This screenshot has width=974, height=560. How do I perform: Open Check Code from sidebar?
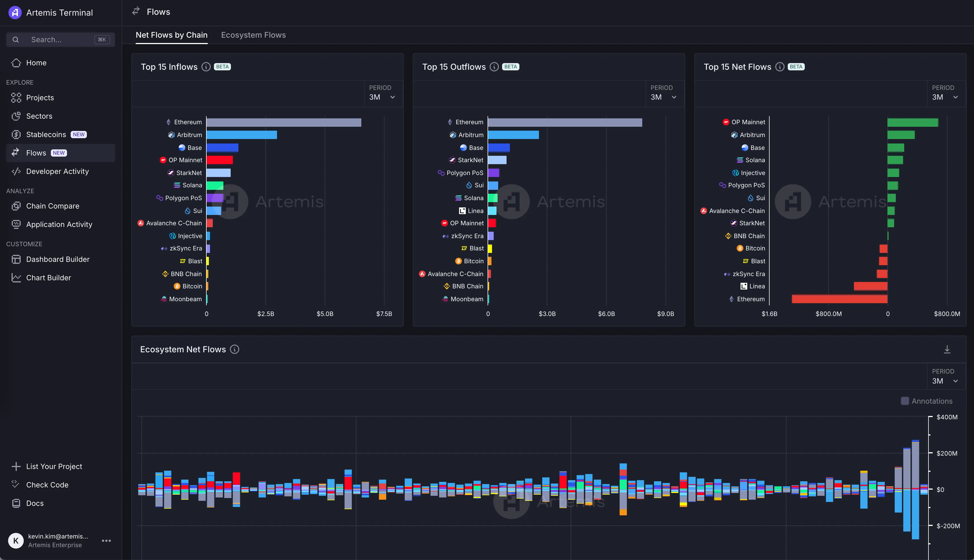(x=60, y=485)
